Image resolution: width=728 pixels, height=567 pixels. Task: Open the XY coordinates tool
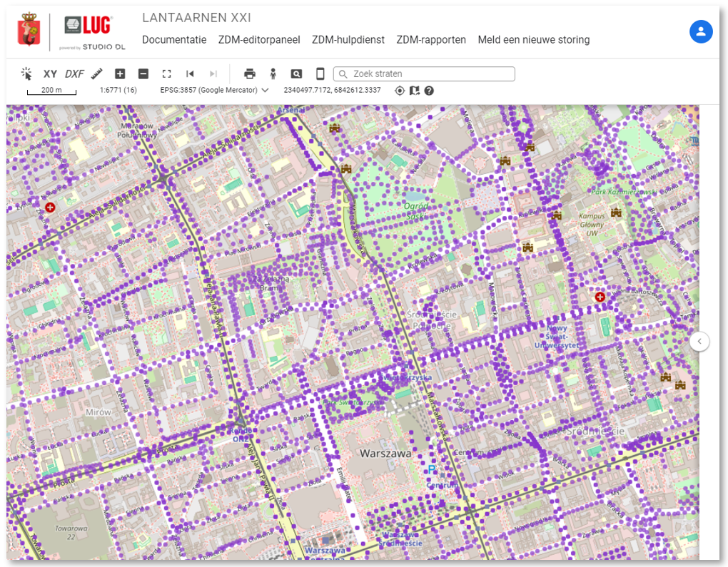50,73
